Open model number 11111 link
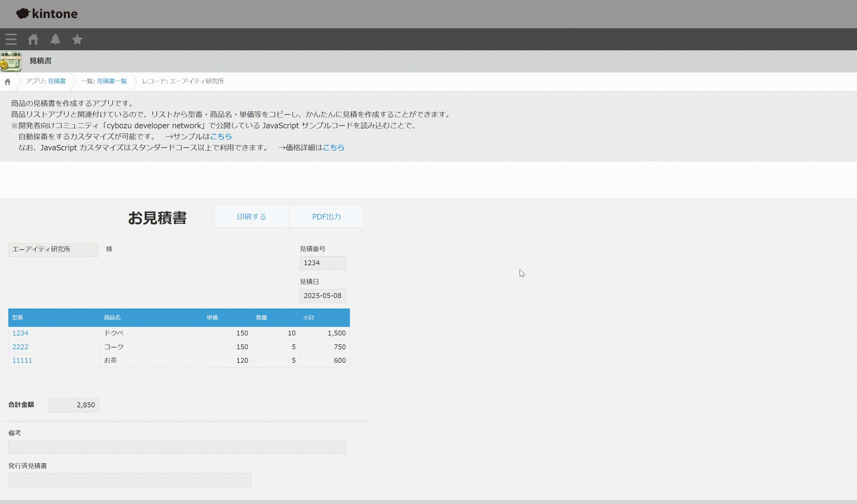 click(x=22, y=360)
